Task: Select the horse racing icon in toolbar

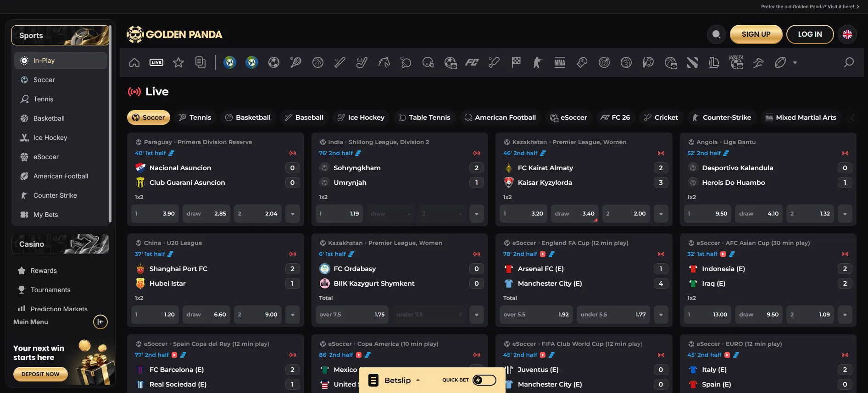Action: [384, 62]
